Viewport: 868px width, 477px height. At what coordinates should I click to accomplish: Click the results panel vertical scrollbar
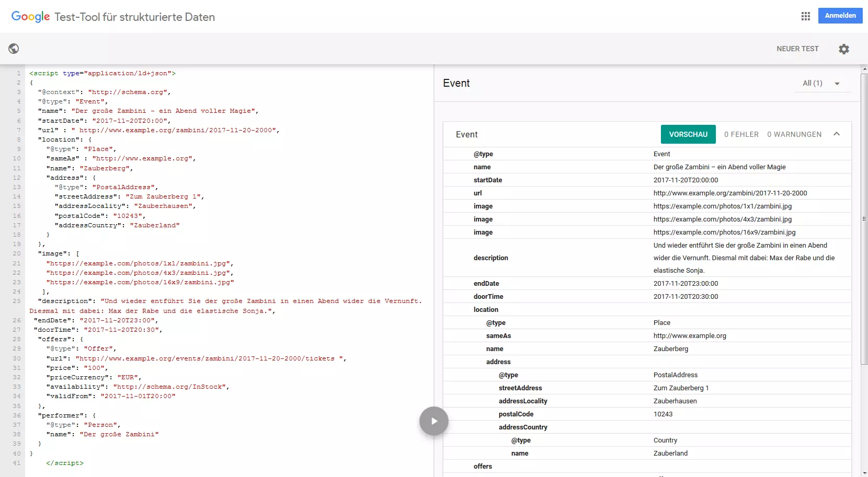(864, 219)
